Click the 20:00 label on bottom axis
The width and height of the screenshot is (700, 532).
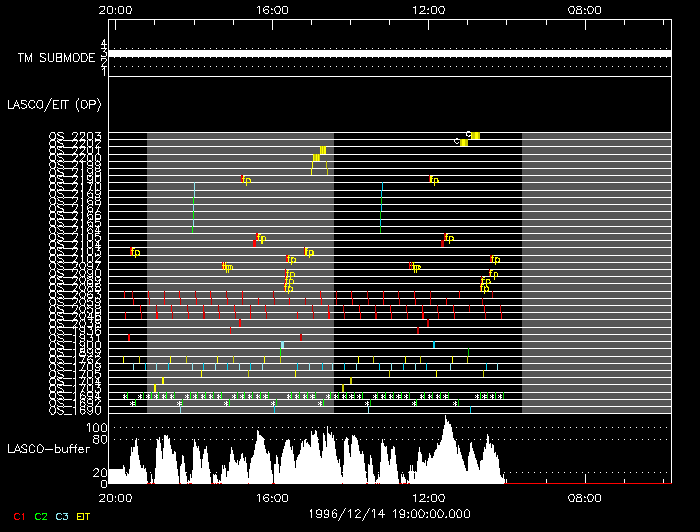point(116,497)
